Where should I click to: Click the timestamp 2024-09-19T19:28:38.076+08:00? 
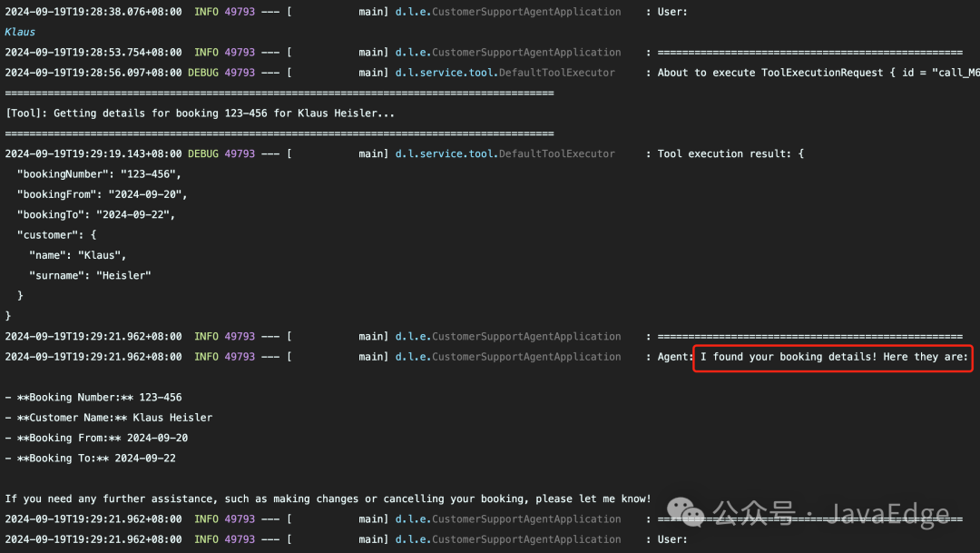coord(93,12)
